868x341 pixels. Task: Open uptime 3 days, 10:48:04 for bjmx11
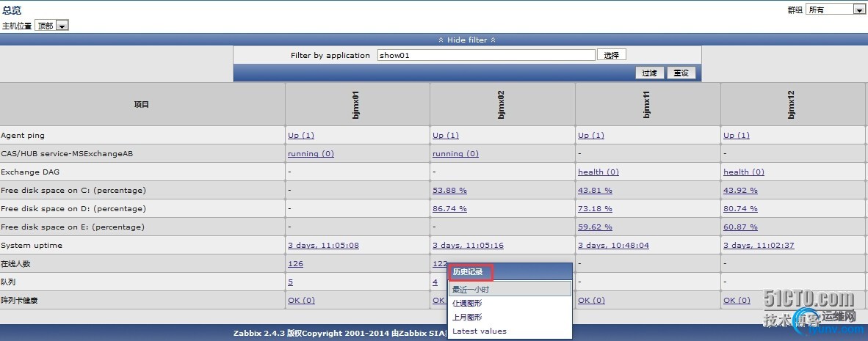[613, 246]
